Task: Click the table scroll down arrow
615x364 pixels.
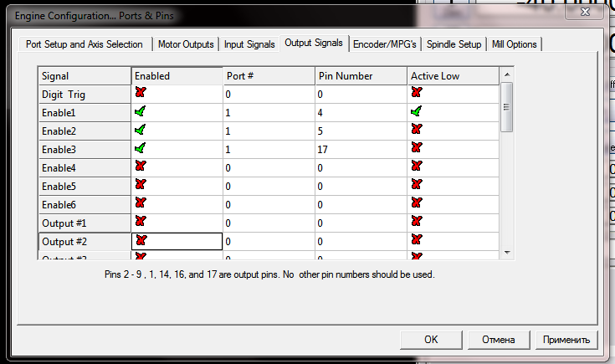Action: click(x=507, y=253)
